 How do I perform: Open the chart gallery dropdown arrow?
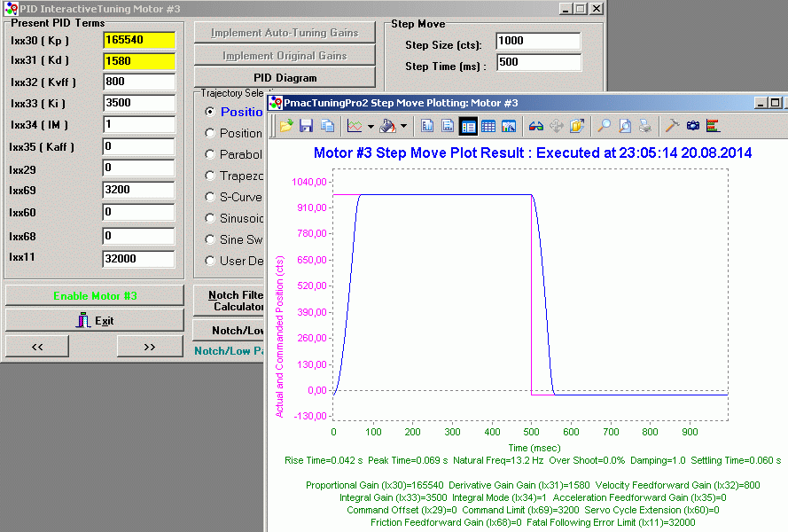pos(371,126)
